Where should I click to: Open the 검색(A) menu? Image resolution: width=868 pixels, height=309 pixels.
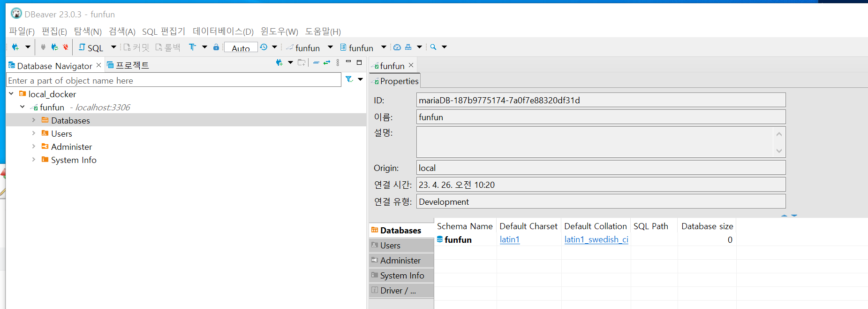pyautogui.click(x=122, y=31)
